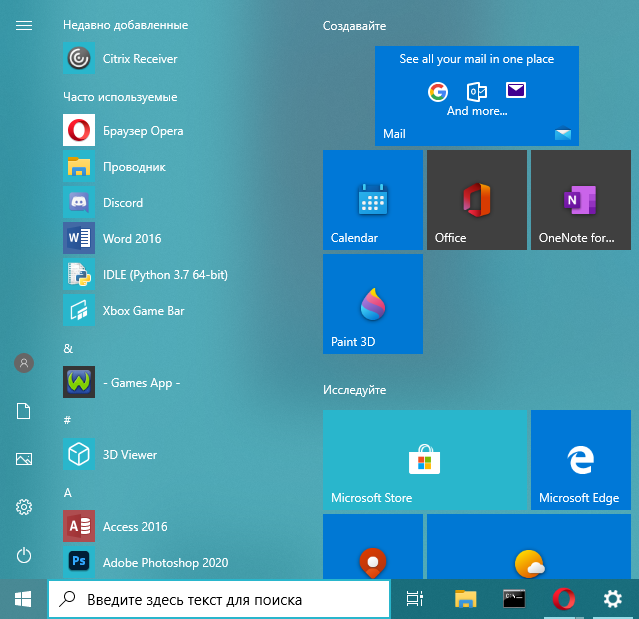
Task: Open the Documents sidebar icon
Action: point(24,411)
